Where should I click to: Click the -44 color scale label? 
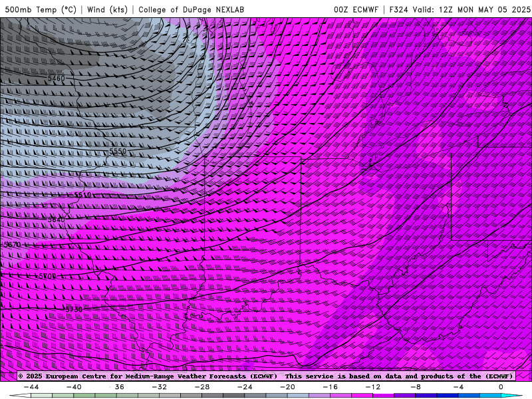click(x=31, y=387)
